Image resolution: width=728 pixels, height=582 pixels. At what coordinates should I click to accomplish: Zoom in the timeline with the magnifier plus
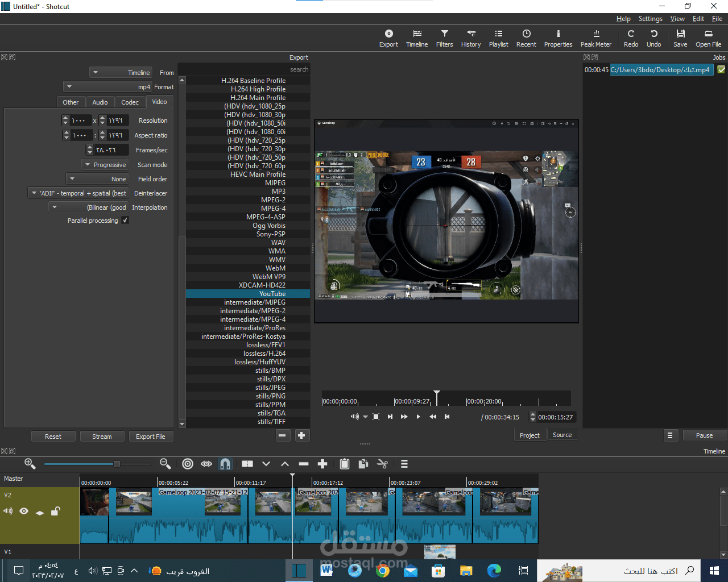point(30,464)
